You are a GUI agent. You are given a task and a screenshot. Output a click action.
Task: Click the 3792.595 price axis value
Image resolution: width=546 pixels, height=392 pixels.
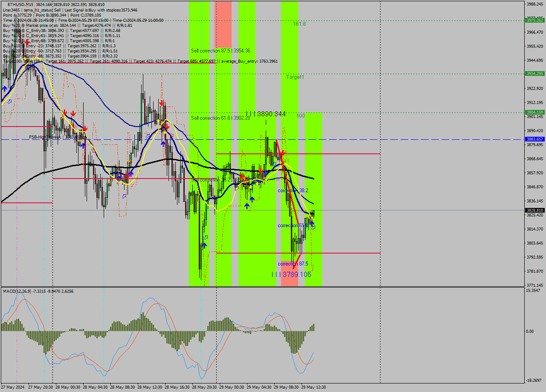tap(535, 257)
